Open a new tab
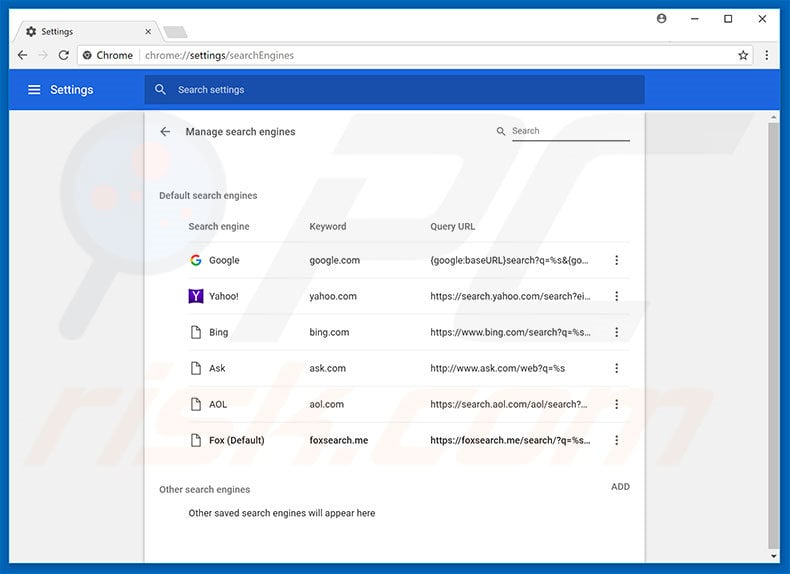Screen dimensions: 790x574 click(175, 32)
